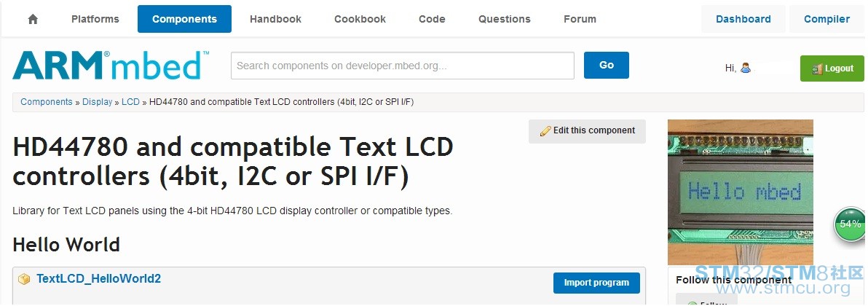The height and width of the screenshot is (306, 868).
Task: Click the Import program button
Action: pyautogui.click(x=596, y=283)
